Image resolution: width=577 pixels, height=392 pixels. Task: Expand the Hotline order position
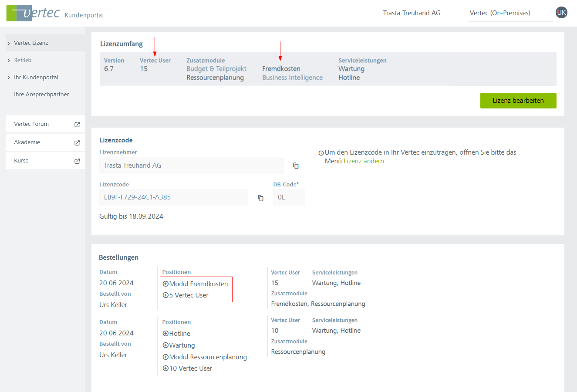click(165, 334)
